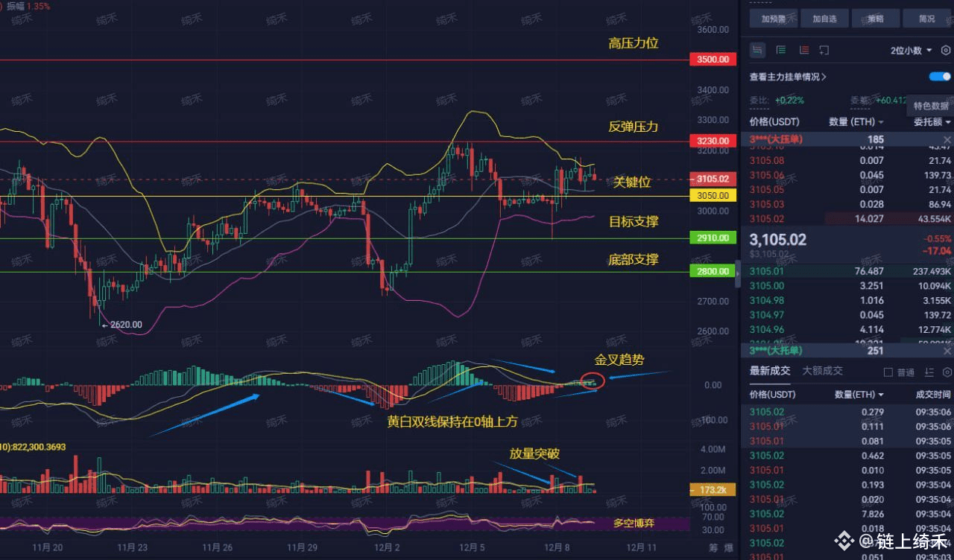Click the 加预警 button
Image resolution: width=954 pixels, height=560 pixels.
(x=774, y=19)
